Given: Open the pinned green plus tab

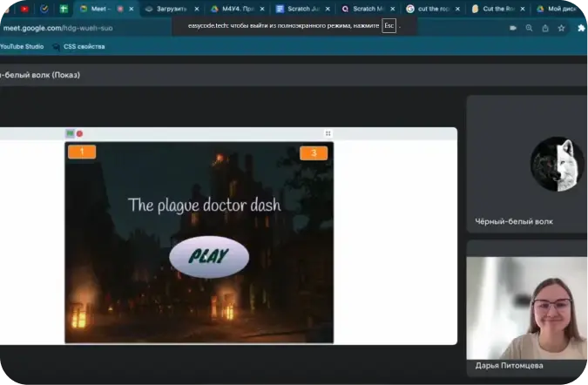Looking at the screenshot, I should coord(64,9).
